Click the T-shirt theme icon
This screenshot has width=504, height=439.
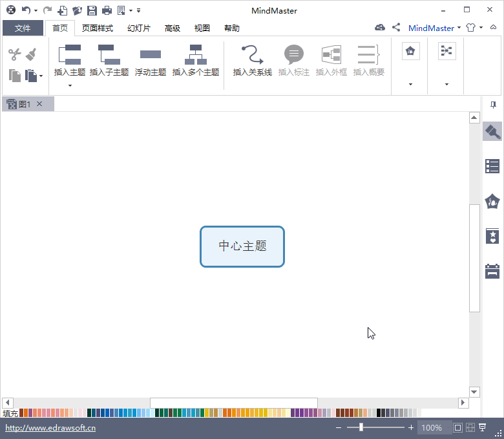(470, 28)
